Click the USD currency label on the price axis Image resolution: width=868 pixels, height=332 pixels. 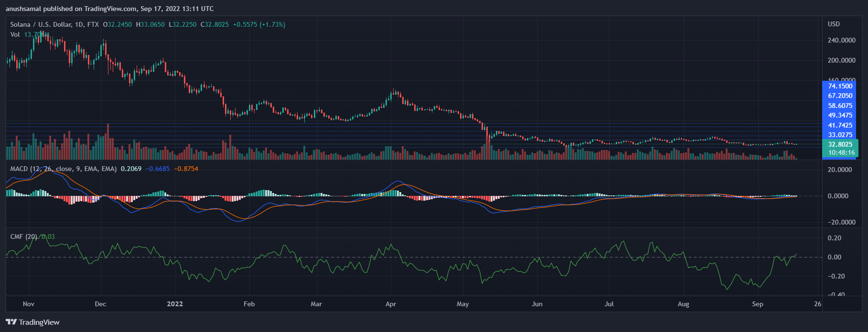(x=834, y=24)
